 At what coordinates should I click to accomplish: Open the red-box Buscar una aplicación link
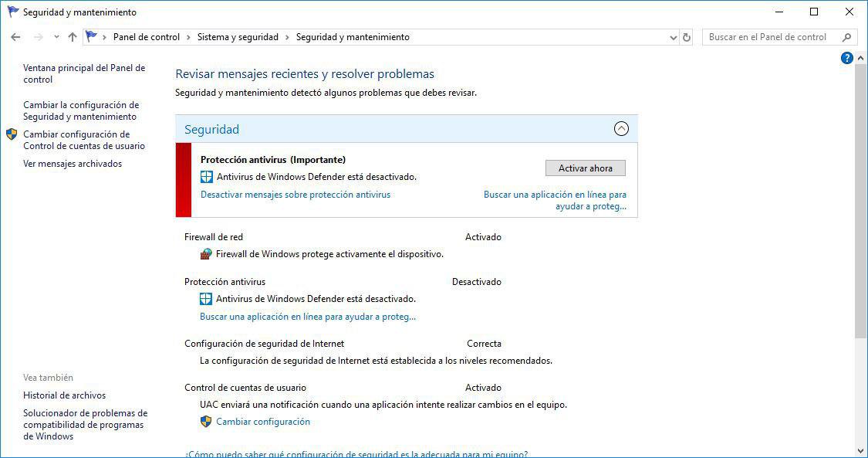[555, 201]
